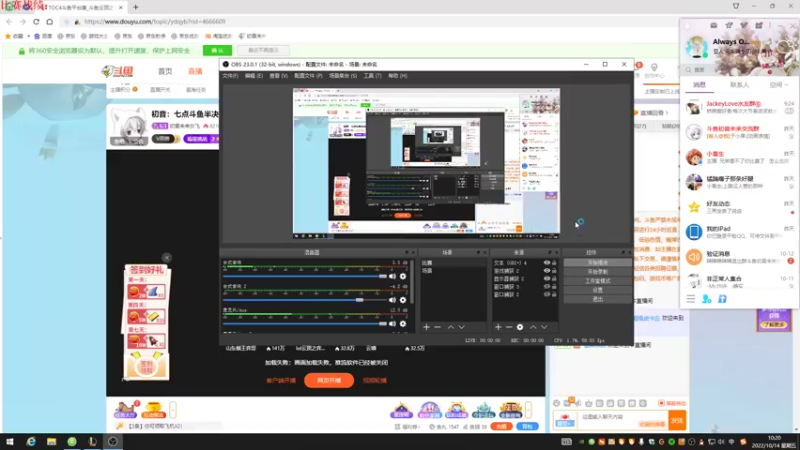
Task: Open settings gear of second mixer channel
Action: point(403,300)
